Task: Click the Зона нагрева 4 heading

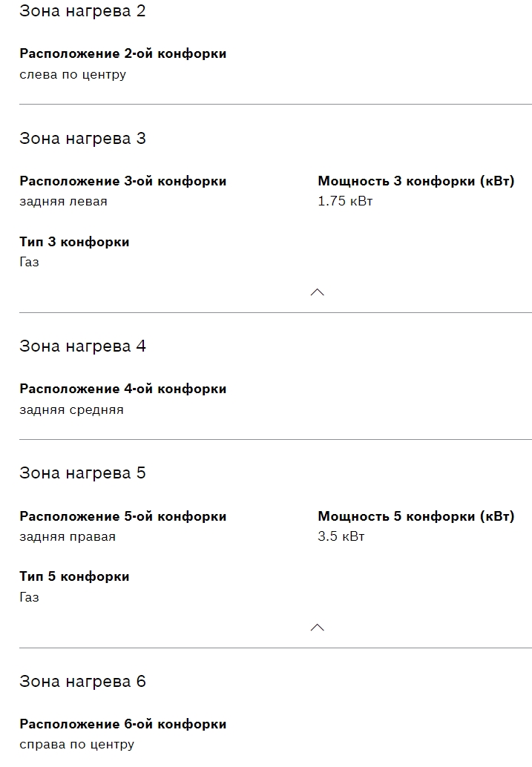Action: point(82,346)
